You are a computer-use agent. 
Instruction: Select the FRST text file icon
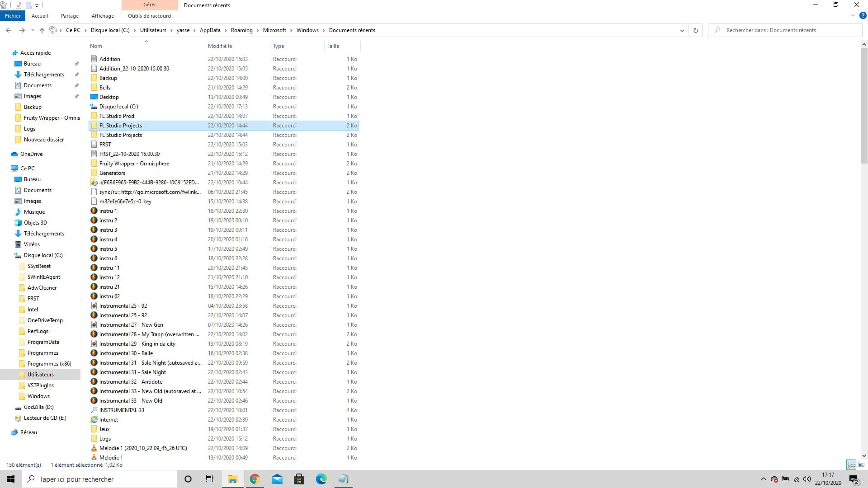point(94,145)
